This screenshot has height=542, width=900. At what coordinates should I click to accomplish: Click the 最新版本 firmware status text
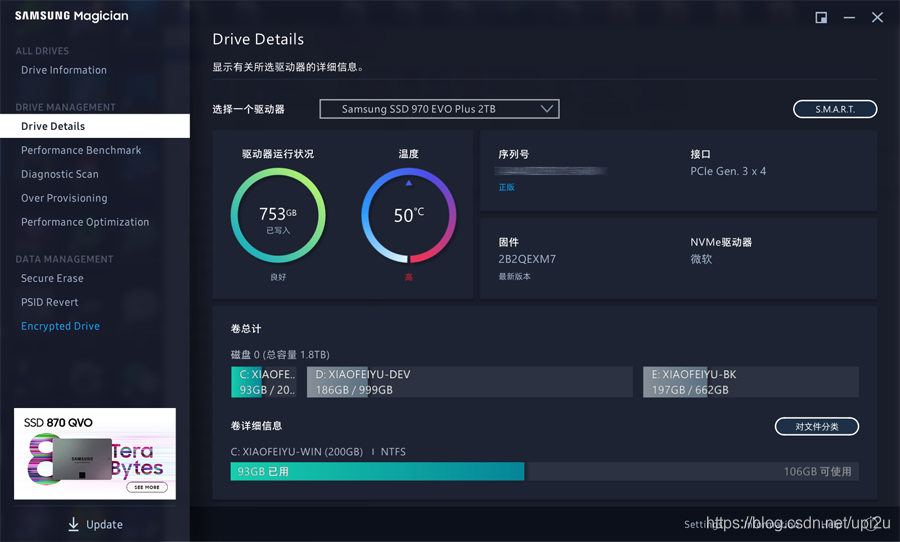pos(514,277)
